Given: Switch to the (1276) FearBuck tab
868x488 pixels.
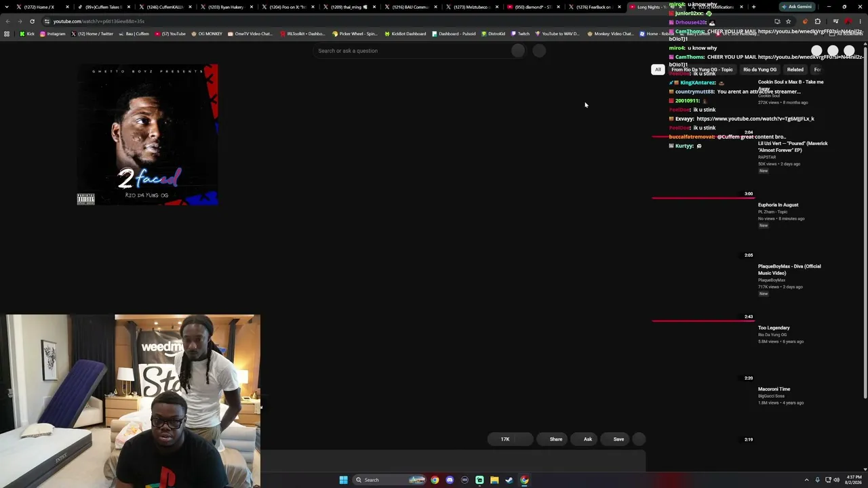Looking at the screenshot, I should (x=593, y=7).
